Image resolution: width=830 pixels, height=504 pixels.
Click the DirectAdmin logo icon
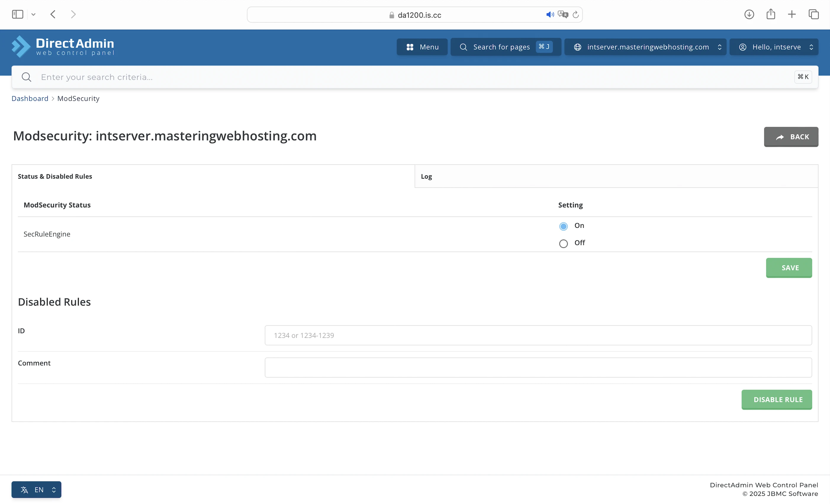pos(21,47)
